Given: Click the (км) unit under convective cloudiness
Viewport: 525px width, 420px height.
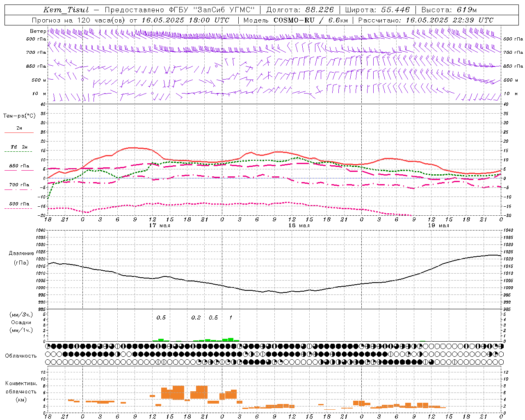Looking at the screenshot, I should point(21,399).
